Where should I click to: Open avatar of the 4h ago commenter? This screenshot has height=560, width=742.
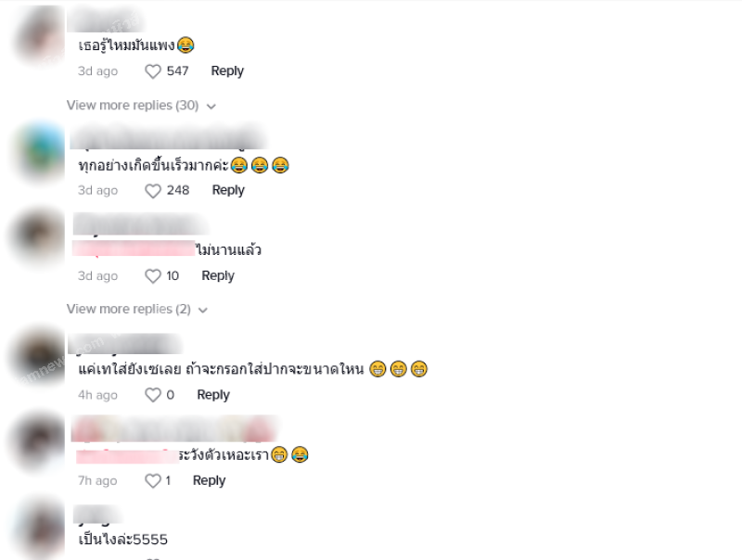click(x=38, y=356)
